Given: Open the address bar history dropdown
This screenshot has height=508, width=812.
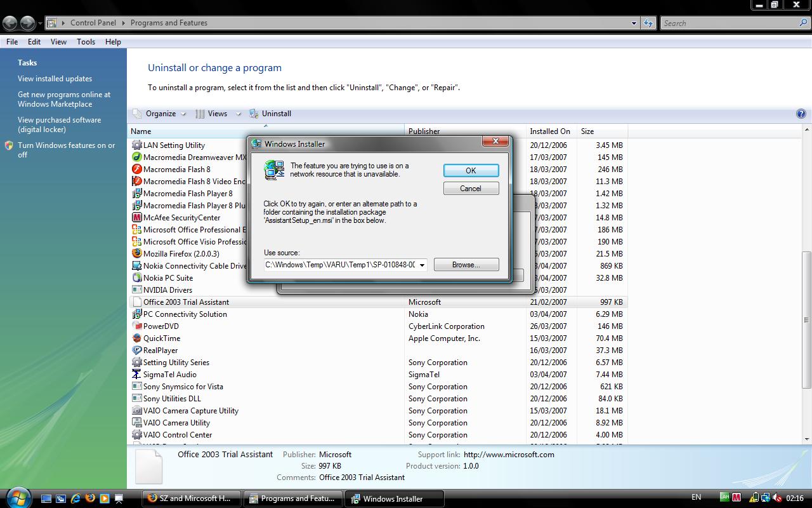Looking at the screenshot, I should pyautogui.click(x=634, y=23).
